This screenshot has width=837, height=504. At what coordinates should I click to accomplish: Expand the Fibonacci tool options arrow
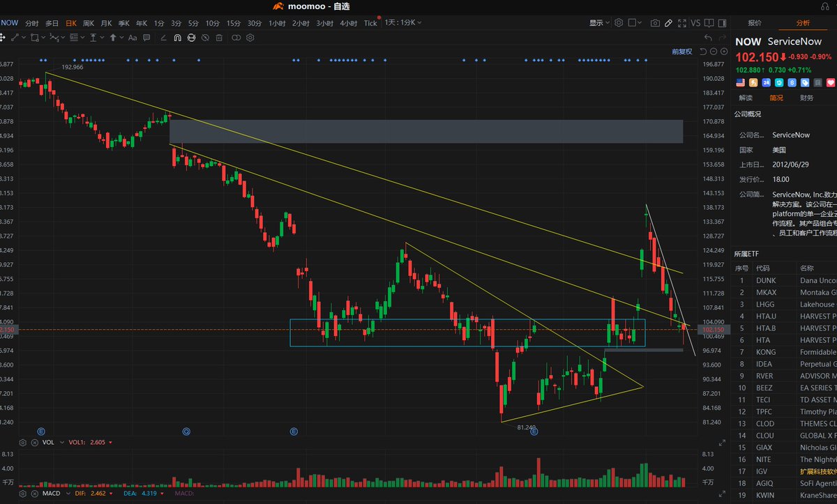pyautogui.click(x=82, y=36)
